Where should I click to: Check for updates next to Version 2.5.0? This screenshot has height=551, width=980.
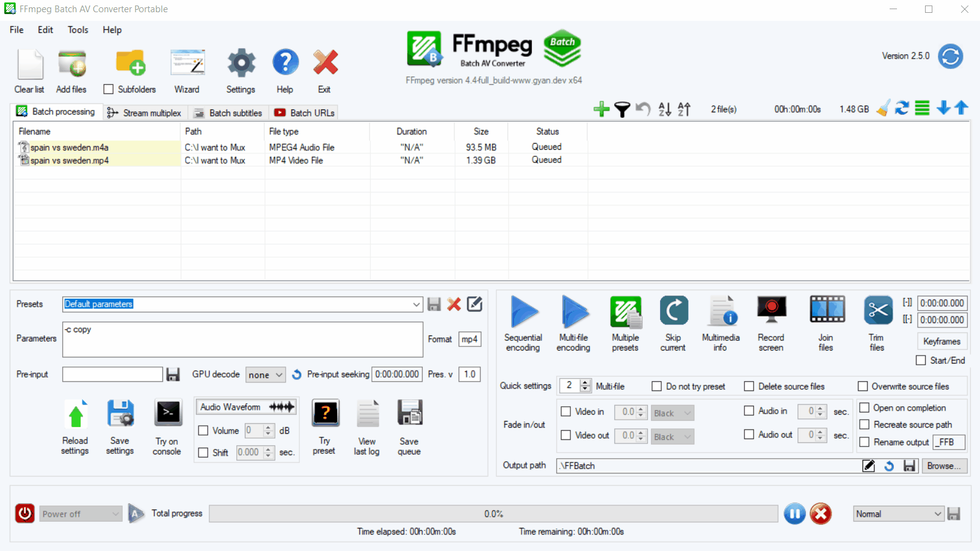pos(951,56)
